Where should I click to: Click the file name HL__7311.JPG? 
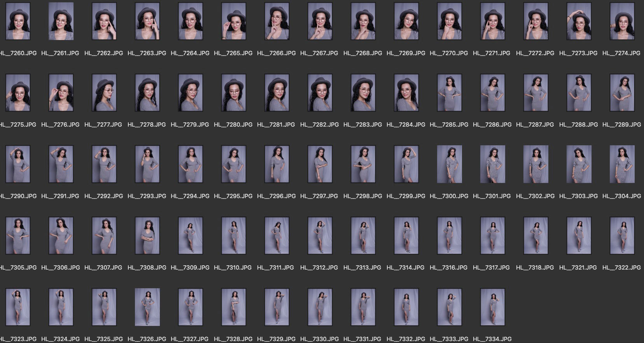coord(275,268)
